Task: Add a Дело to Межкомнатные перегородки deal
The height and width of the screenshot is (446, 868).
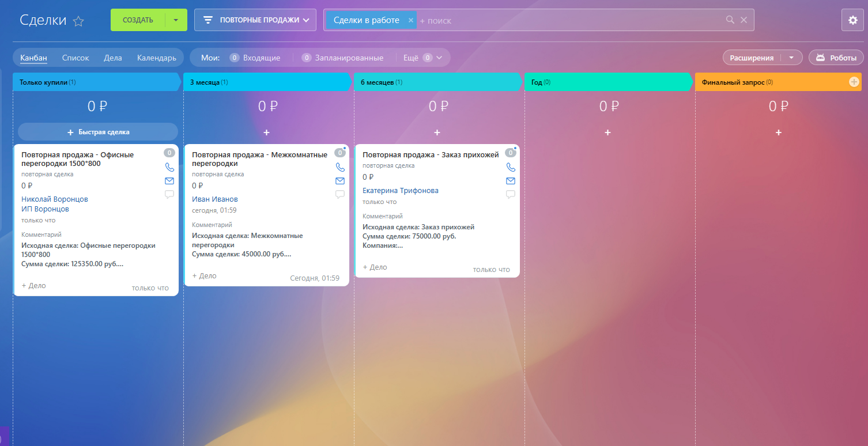Action: coord(204,276)
